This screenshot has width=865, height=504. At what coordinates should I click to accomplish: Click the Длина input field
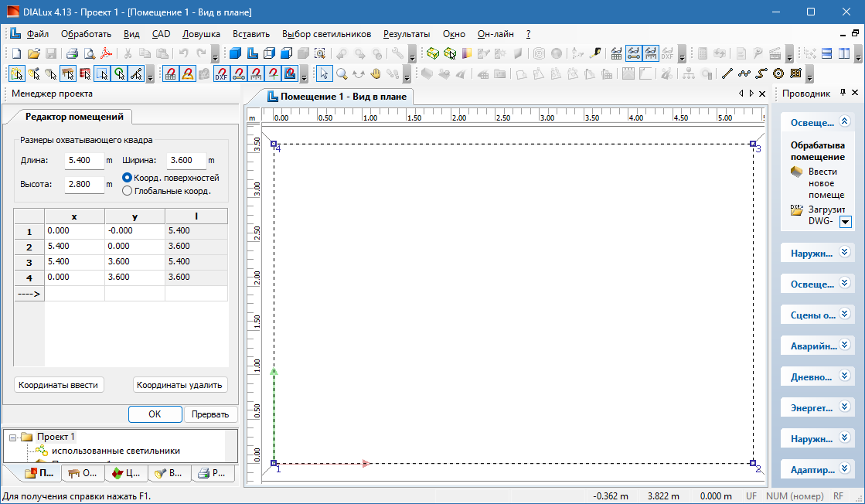pyautogui.click(x=84, y=161)
